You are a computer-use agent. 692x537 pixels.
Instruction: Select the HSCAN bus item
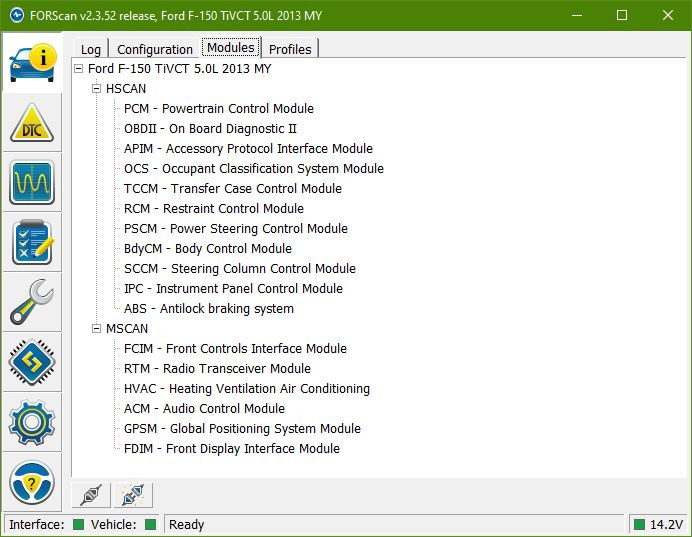click(x=126, y=89)
